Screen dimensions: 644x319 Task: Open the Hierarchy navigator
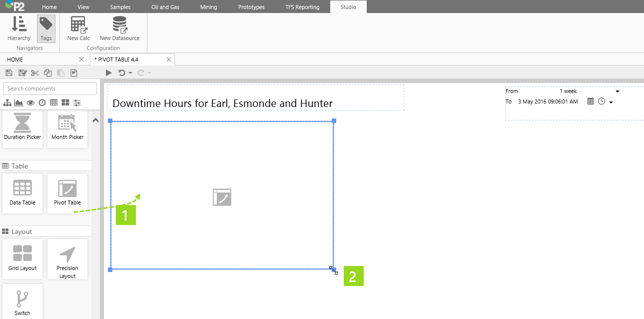tap(19, 28)
